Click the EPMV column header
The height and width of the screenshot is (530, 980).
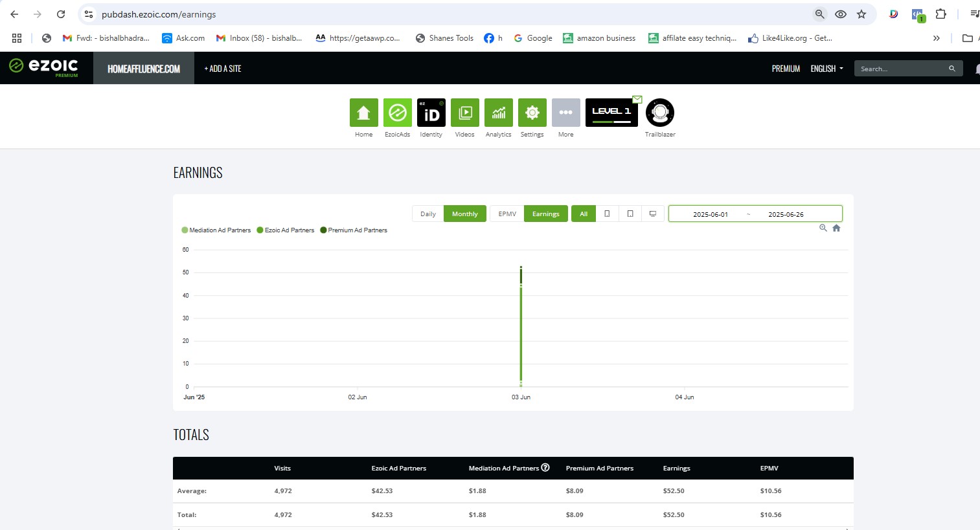tap(769, 468)
